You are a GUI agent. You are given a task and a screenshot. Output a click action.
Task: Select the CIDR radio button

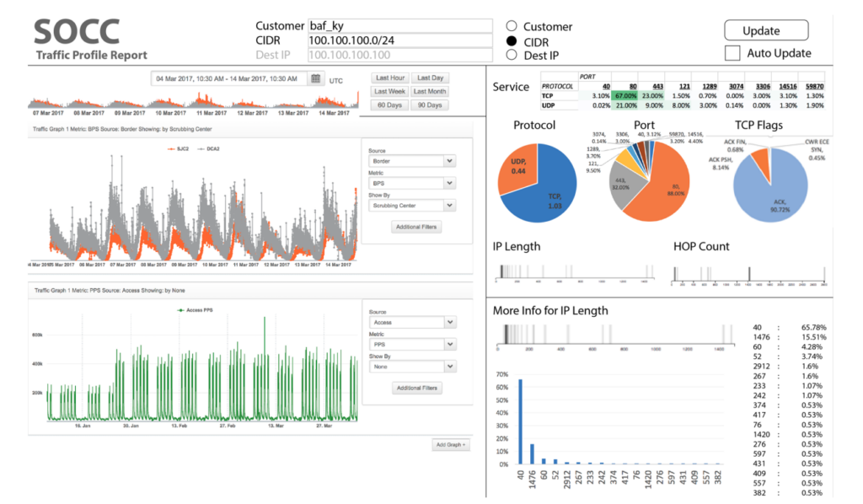pyautogui.click(x=511, y=40)
